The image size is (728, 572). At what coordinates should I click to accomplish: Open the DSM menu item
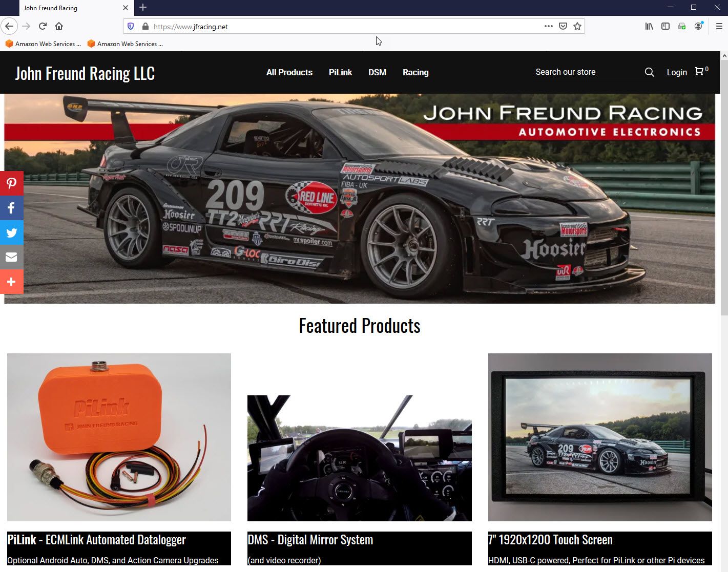(377, 72)
